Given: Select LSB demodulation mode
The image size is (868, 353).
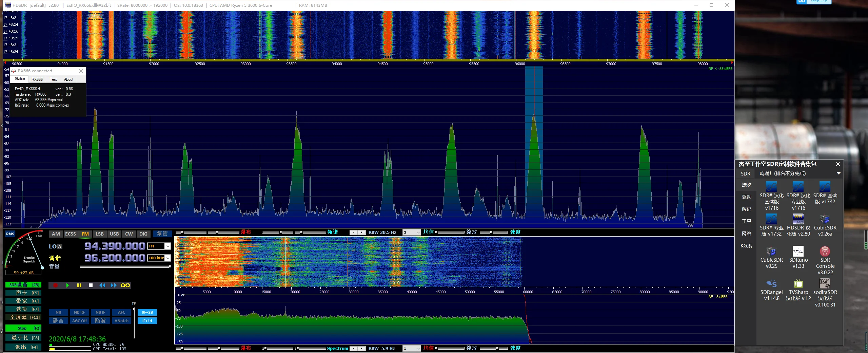Looking at the screenshot, I should pyautogui.click(x=100, y=234).
